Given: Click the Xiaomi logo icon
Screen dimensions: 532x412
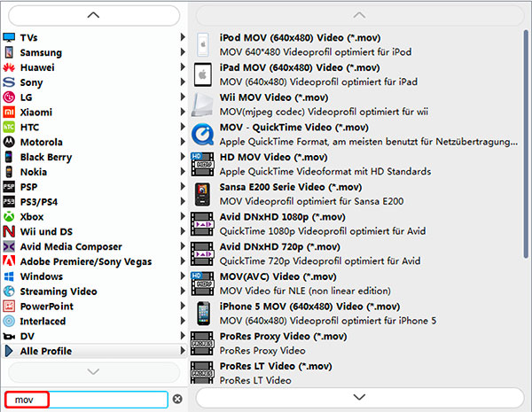Looking at the screenshot, I should (9, 112).
